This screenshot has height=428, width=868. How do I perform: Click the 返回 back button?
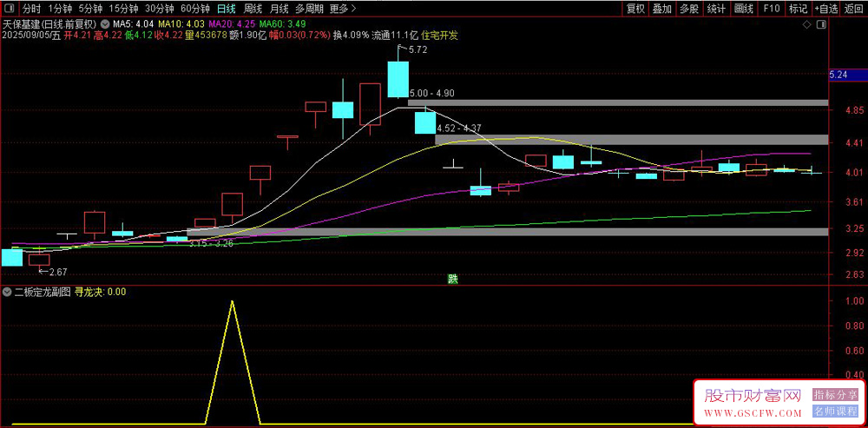tap(854, 9)
